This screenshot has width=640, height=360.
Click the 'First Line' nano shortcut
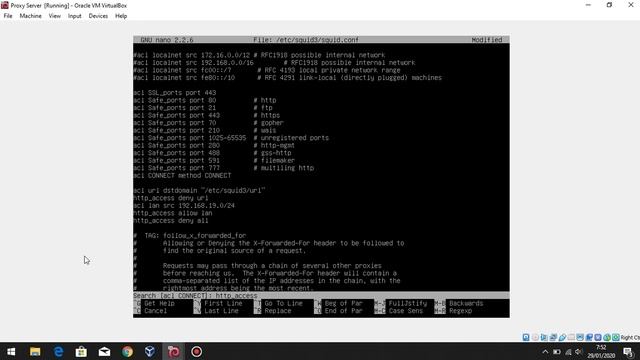coord(223,303)
